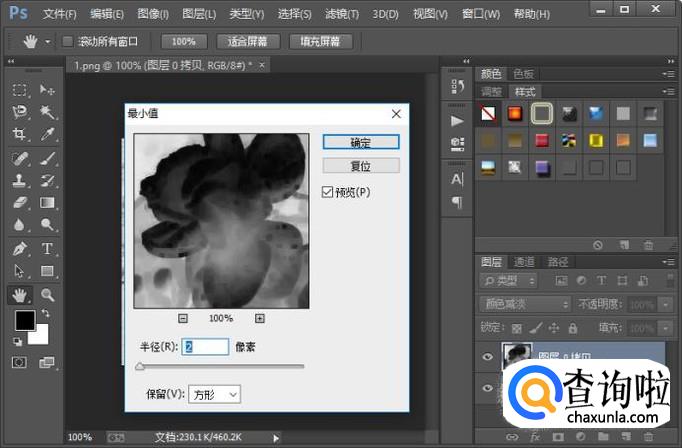Click the foreground black color swatch
The image size is (682, 448).
tap(24, 321)
